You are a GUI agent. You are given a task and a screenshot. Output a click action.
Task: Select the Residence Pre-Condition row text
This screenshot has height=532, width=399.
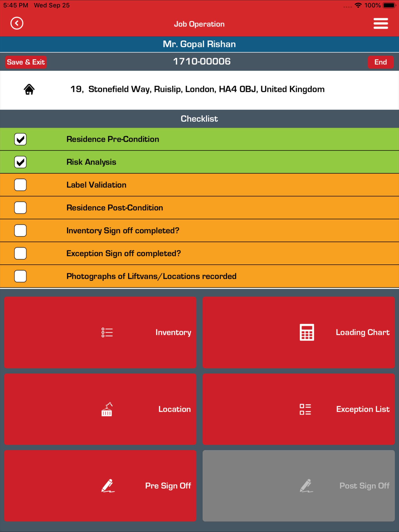113,139
